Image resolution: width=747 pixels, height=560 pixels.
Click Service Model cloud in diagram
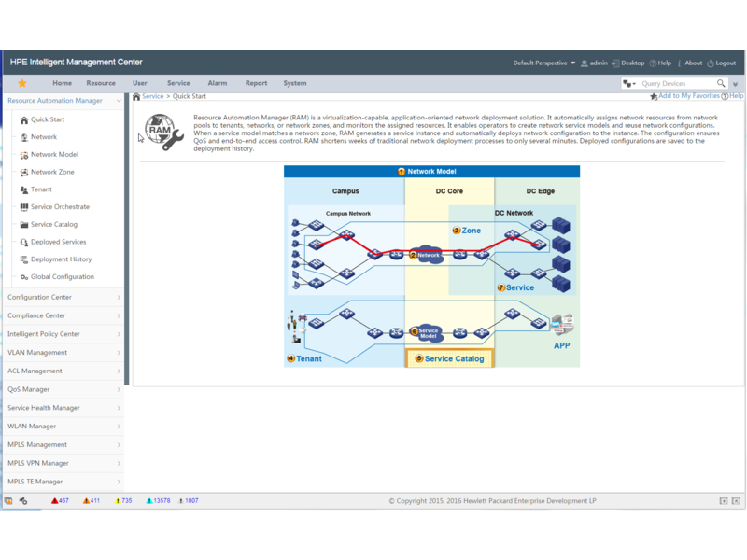[428, 333]
